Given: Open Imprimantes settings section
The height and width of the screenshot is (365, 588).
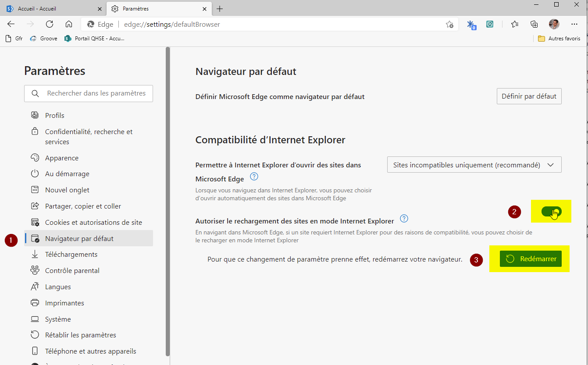Looking at the screenshot, I should (89, 303).
